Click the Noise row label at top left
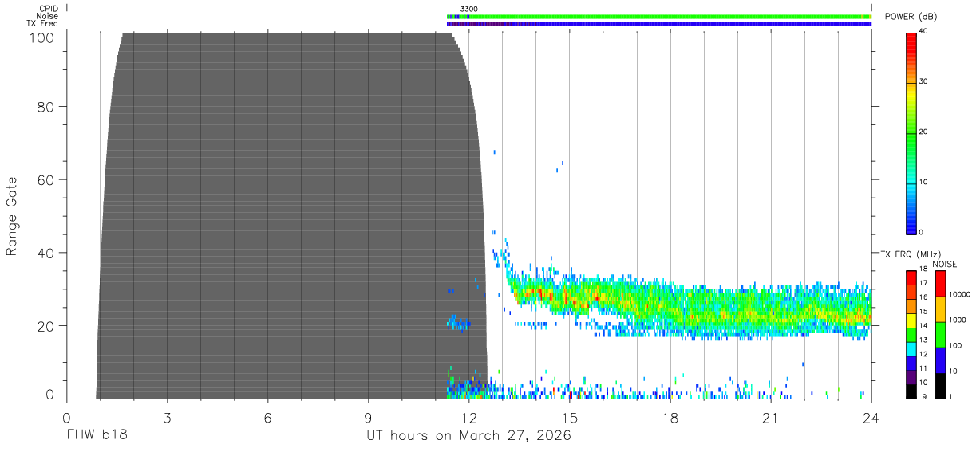980x452 pixels. (x=47, y=16)
